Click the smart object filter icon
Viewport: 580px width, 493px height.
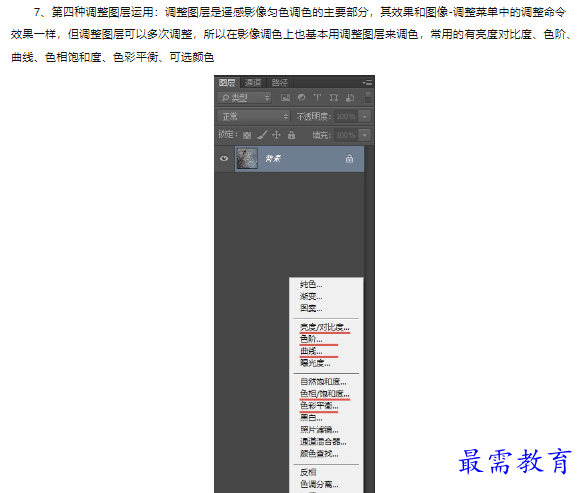350,98
